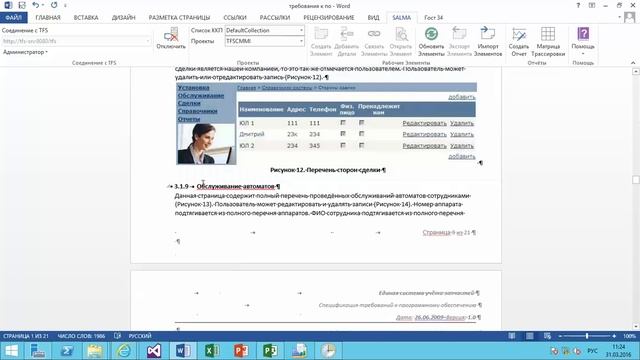Click ЧИСЛО СЛОВ word count indicator

[81, 336]
